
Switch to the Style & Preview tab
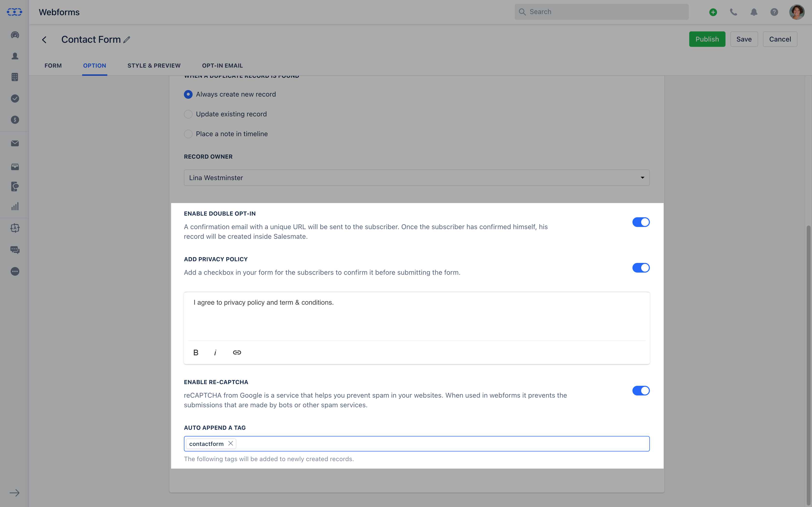(154, 65)
